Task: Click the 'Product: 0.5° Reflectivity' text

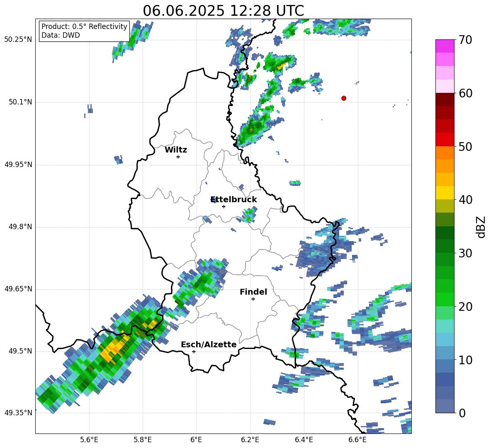Action: [x=84, y=27]
